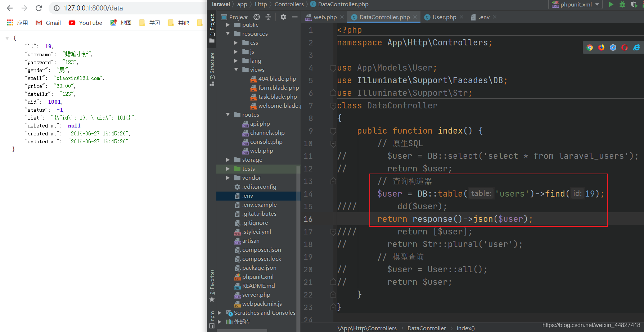The width and height of the screenshot is (644, 332).
Task: Open the 其他 bookmarks folder
Action: pyautogui.click(x=179, y=23)
